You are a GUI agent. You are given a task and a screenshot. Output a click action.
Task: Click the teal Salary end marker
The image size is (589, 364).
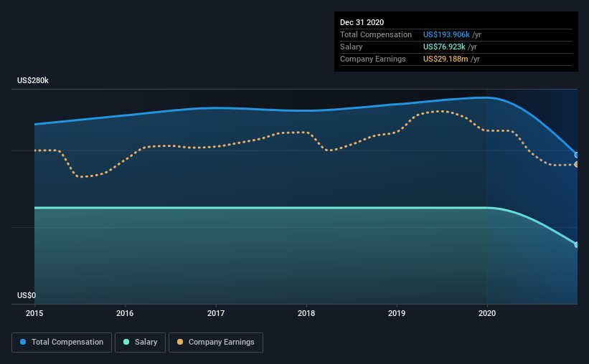click(576, 244)
